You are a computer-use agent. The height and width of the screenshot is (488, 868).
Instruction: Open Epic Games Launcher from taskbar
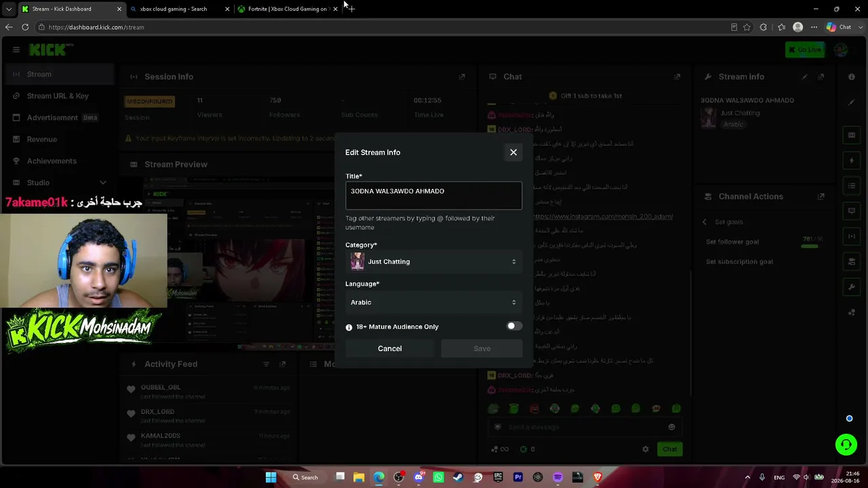[x=498, y=477]
